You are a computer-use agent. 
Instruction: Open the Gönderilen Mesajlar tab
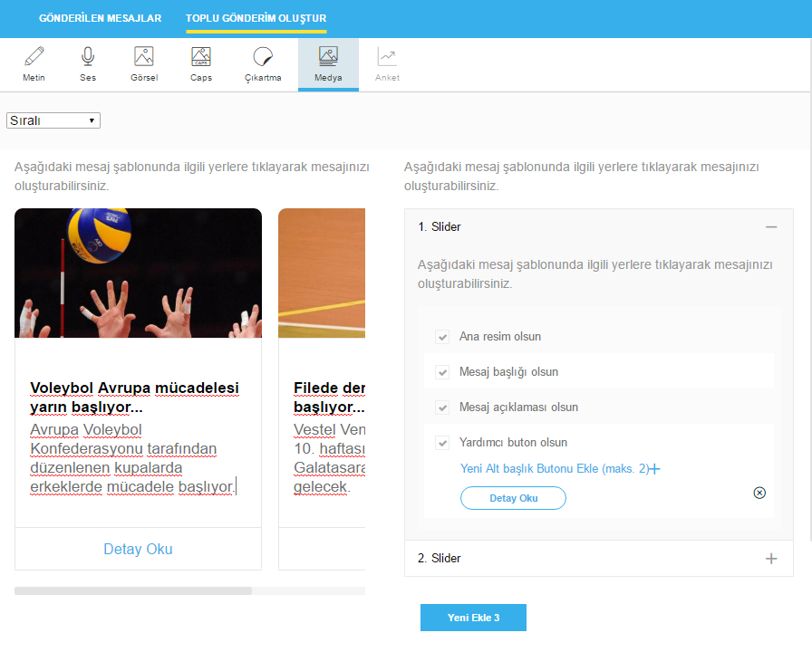click(x=100, y=18)
